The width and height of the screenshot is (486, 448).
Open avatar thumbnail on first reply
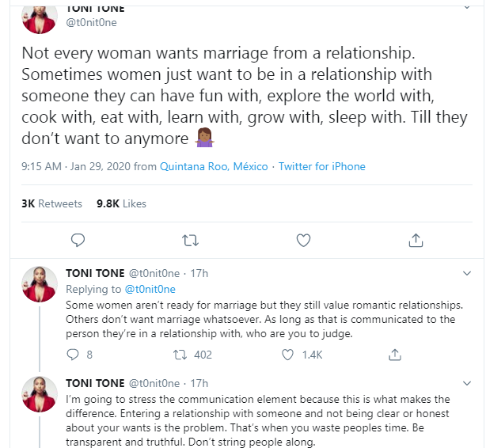click(x=40, y=284)
